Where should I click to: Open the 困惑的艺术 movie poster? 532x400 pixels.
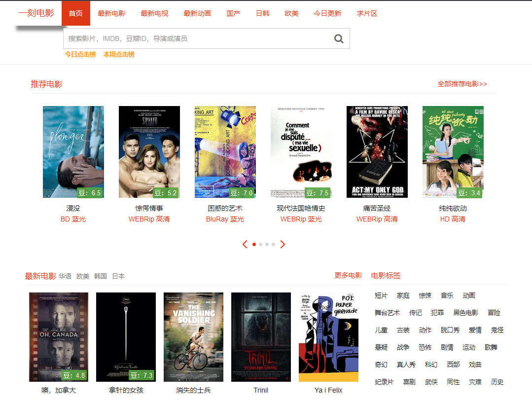pos(225,151)
